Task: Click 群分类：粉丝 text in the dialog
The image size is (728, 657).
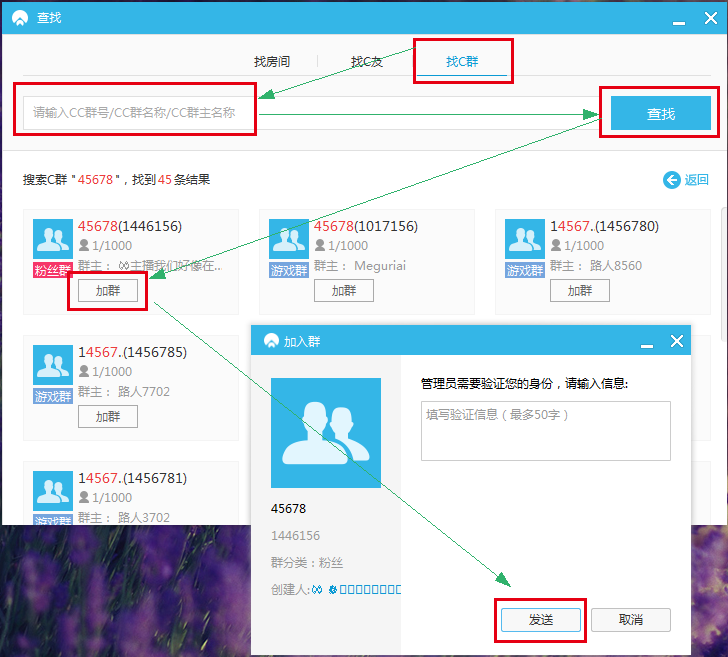Action: (307, 563)
